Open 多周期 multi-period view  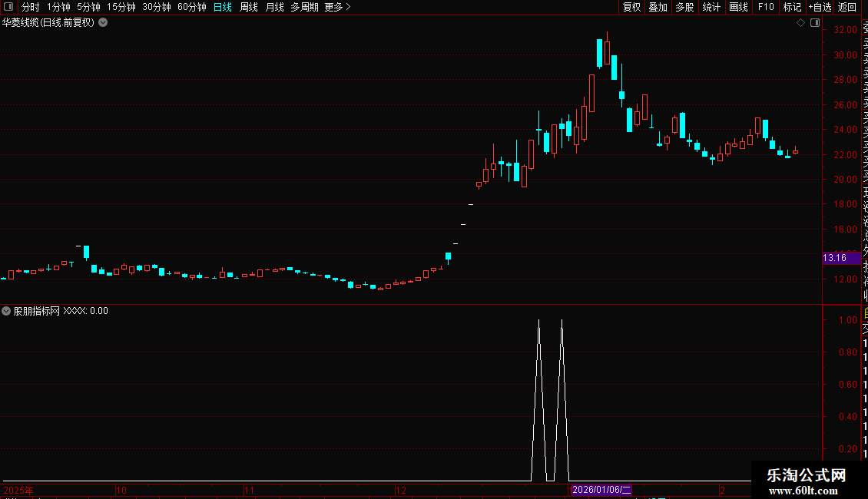pos(304,7)
